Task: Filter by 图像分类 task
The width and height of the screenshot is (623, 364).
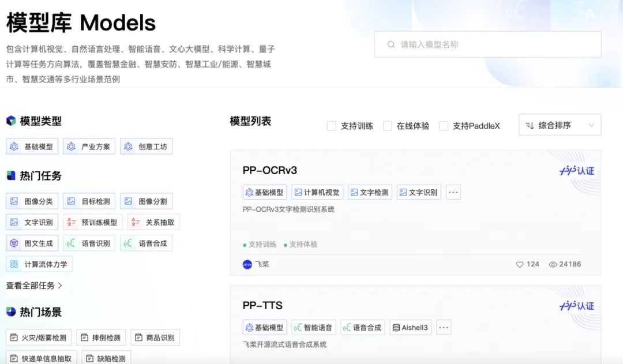Action: pyautogui.click(x=32, y=201)
